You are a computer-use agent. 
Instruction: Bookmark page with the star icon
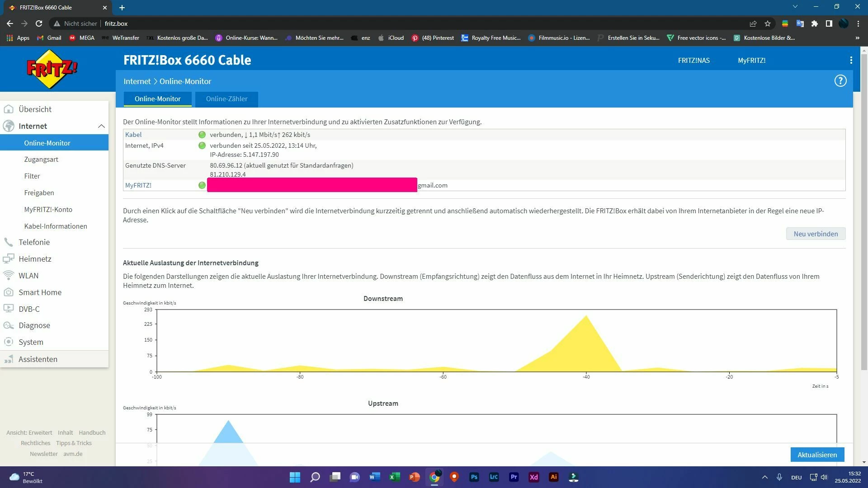(768, 23)
